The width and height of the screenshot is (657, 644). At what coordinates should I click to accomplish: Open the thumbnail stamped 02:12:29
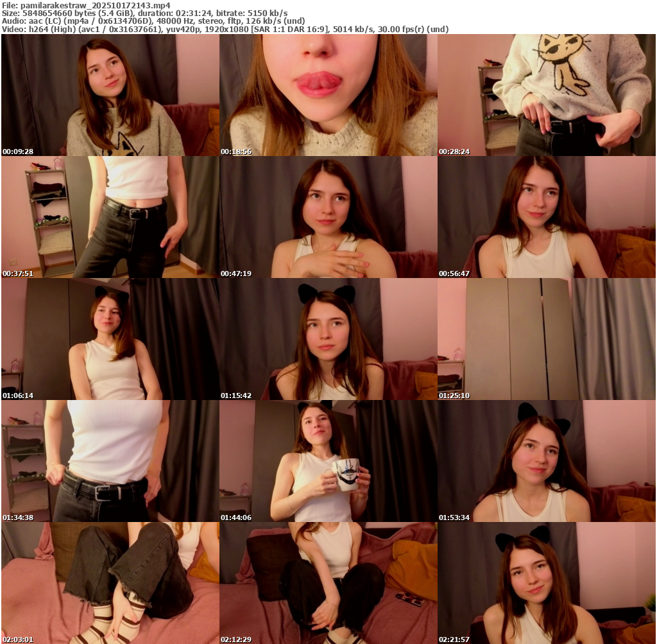[328, 583]
